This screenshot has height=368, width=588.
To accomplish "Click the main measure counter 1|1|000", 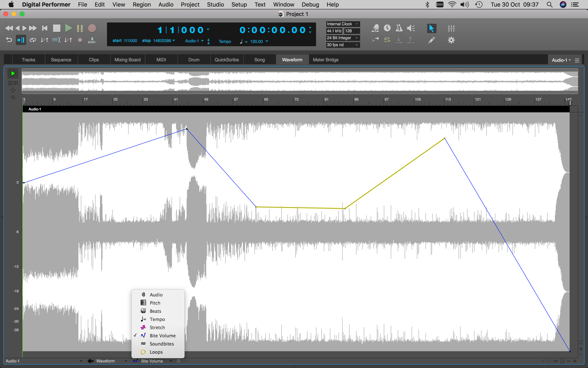I will click(180, 30).
